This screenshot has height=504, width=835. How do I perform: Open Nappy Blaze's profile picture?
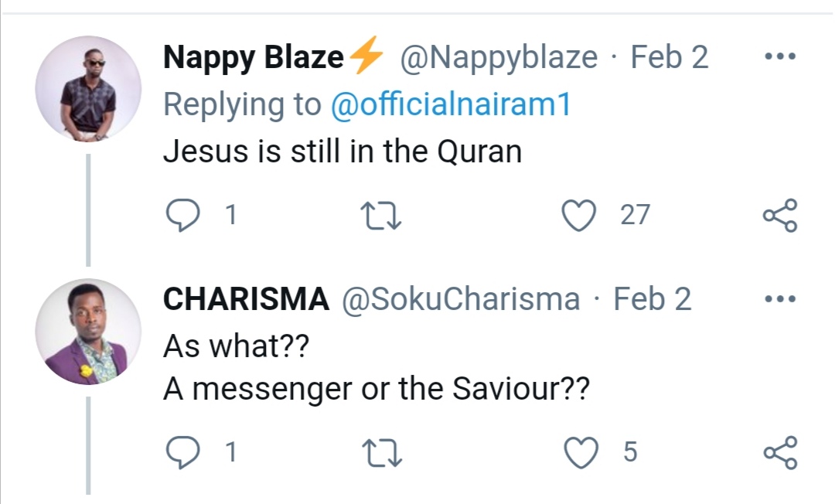click(88, 89)
